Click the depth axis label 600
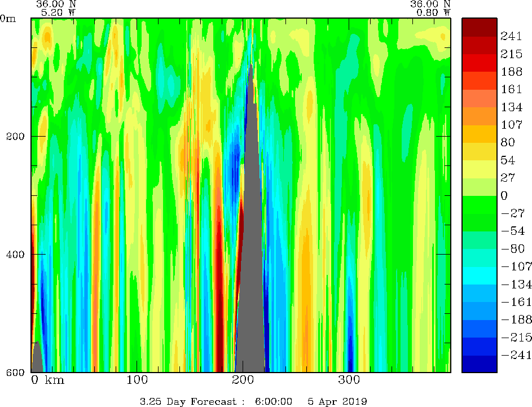This screenshot has width=532, height=407. click(x=15, y=373)
